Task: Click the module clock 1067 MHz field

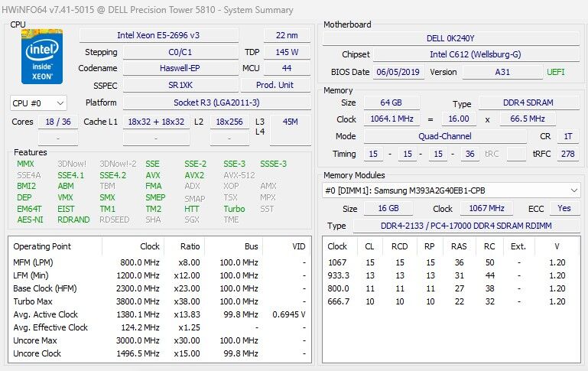Action: tap(487, 208)
